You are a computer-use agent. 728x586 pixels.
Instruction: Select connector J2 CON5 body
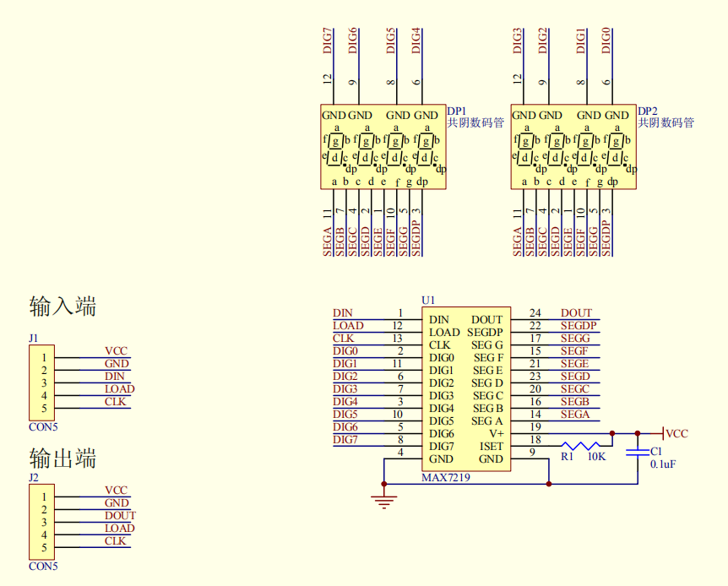point(41,522)
